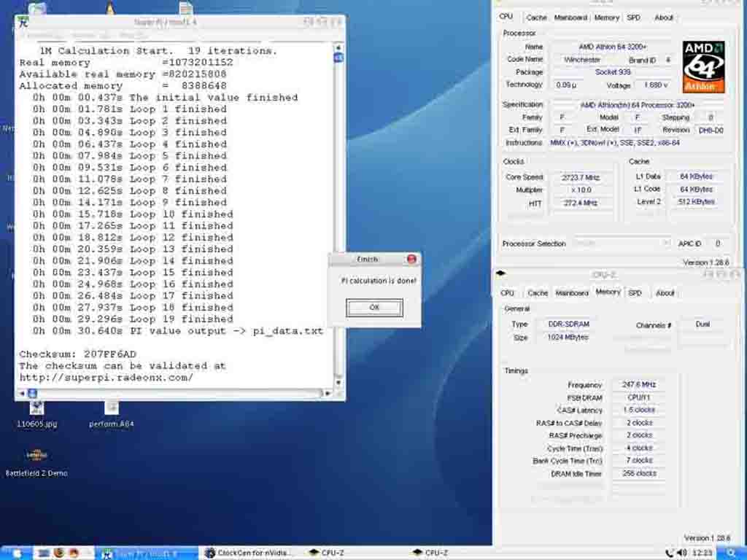The image size is (747, 560).
Task: Click the Super PI horizontal scroll right arrow
Action: click(x=328, y=393)
